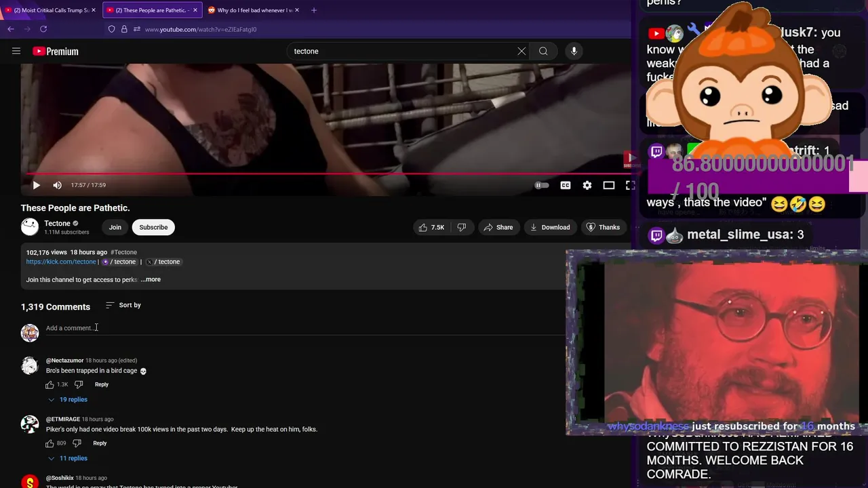Share the video
The image size is (868, 488).
click(498, 227)
